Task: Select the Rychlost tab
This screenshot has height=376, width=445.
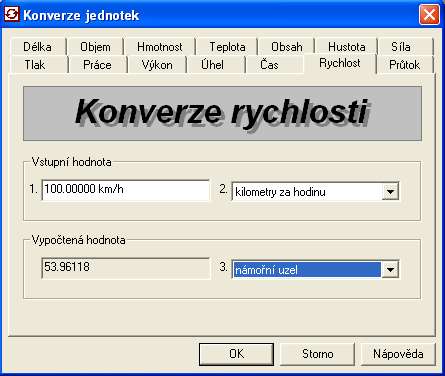Action: [340, 63]
